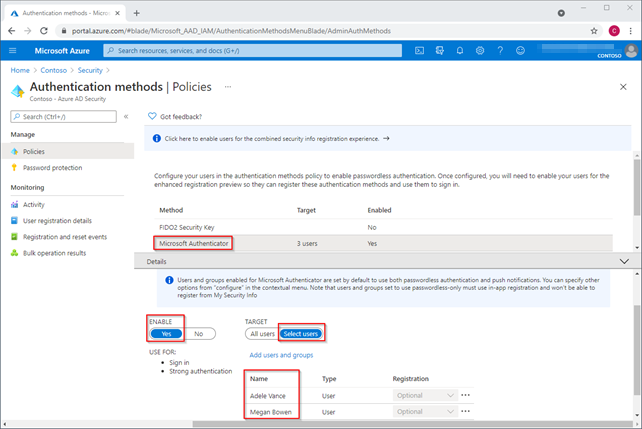
Task: Click Add users and groups link
Action: pyautogui.click(x=281, y=355)
